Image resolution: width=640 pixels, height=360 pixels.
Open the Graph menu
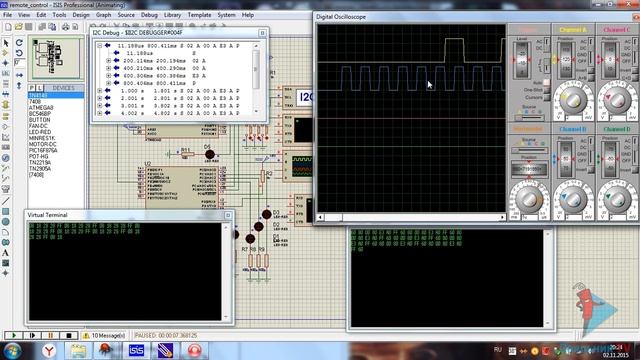tap(103, 15)
